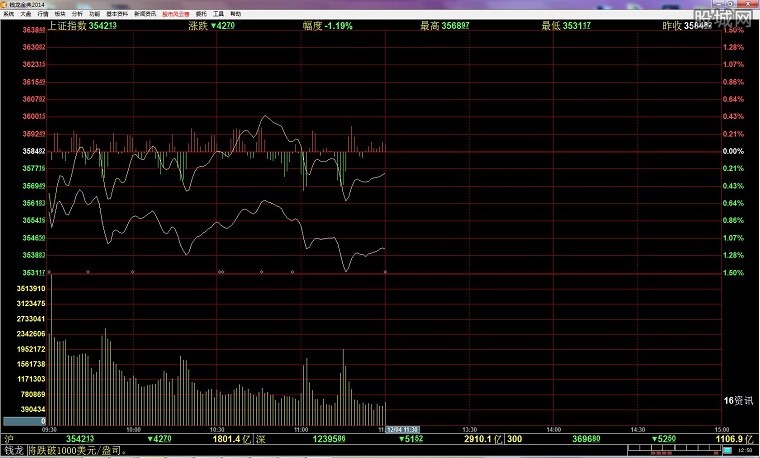The width and height of the screenshot is (760, 458).
Task: Open the 分析 menu
Action: coord(76,15)
